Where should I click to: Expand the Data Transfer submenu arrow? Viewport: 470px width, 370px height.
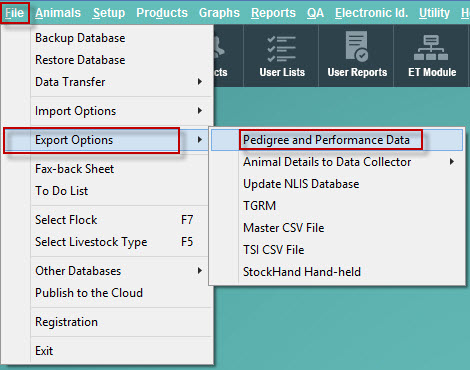click(199, 82)
